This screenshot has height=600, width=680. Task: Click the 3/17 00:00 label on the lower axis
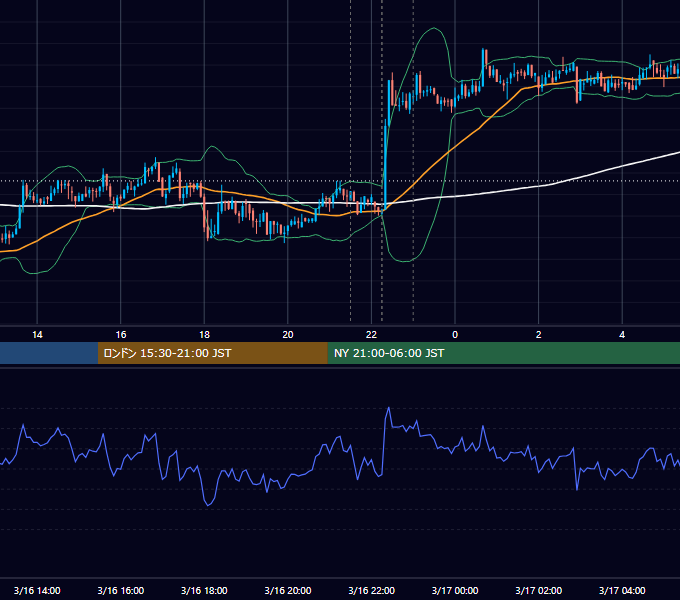tap(455, 590)
